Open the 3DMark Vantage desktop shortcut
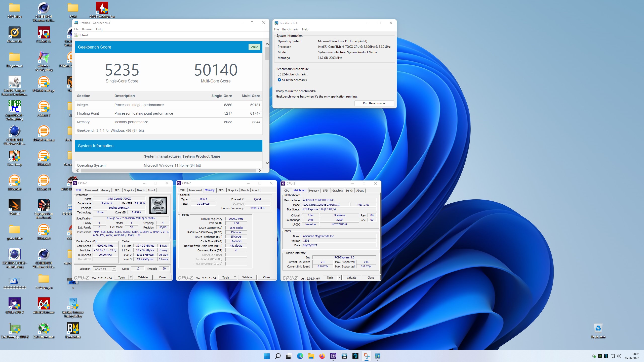This screenshot has width=644, height=362. (44, 133)
